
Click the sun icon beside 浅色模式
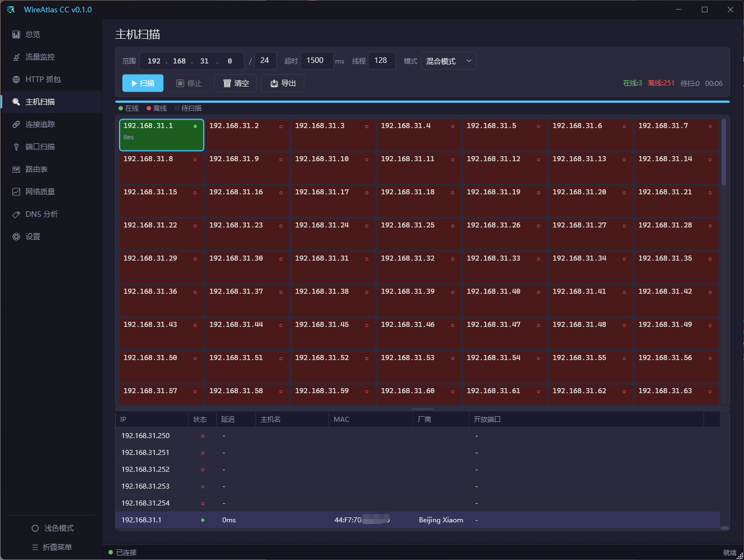click(x=35, y=528)
